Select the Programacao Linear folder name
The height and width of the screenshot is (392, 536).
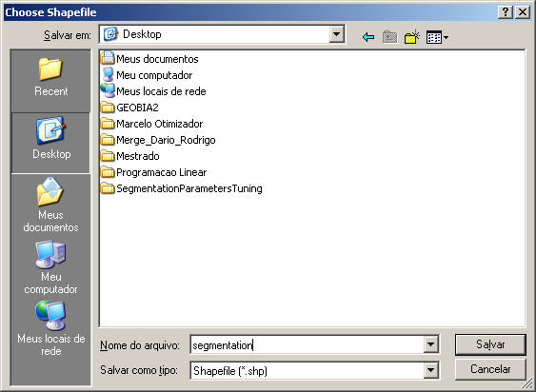161,172
